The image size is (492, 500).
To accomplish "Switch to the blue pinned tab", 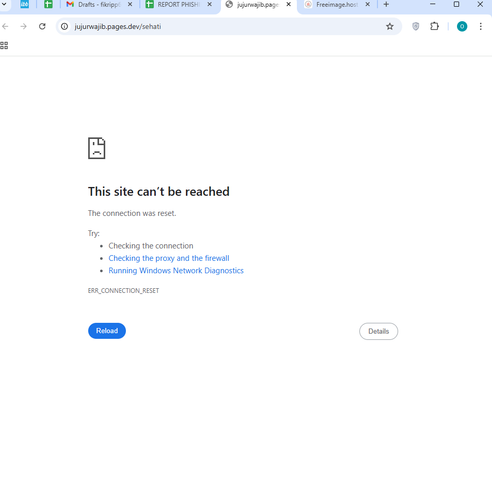I will [24, 4].
